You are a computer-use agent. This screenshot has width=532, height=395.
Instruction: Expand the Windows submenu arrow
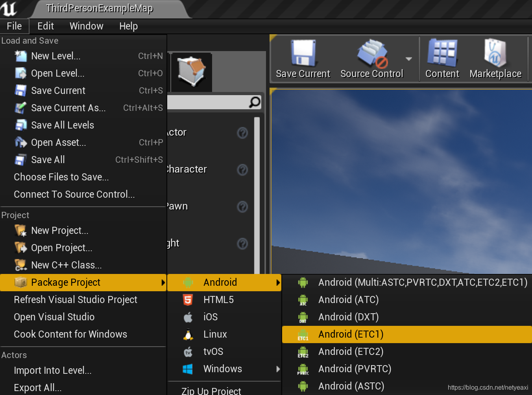278,369
